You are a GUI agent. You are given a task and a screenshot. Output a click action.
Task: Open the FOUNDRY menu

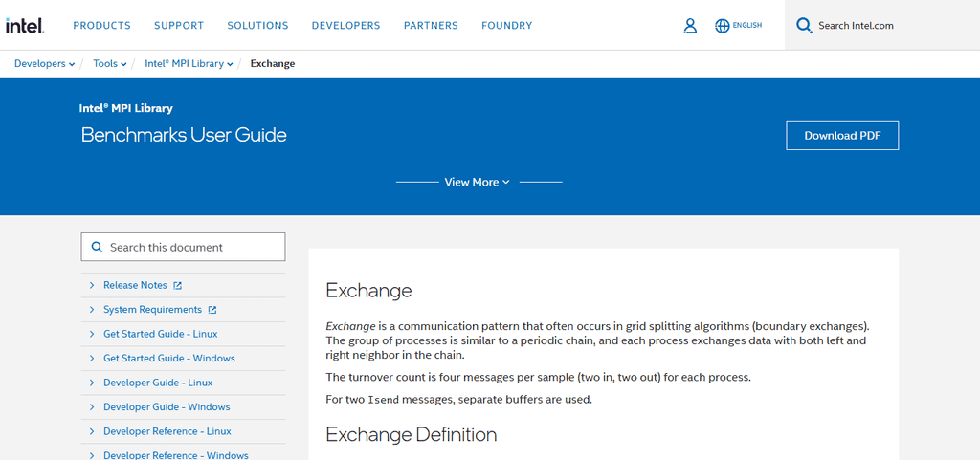pos(507,26)
